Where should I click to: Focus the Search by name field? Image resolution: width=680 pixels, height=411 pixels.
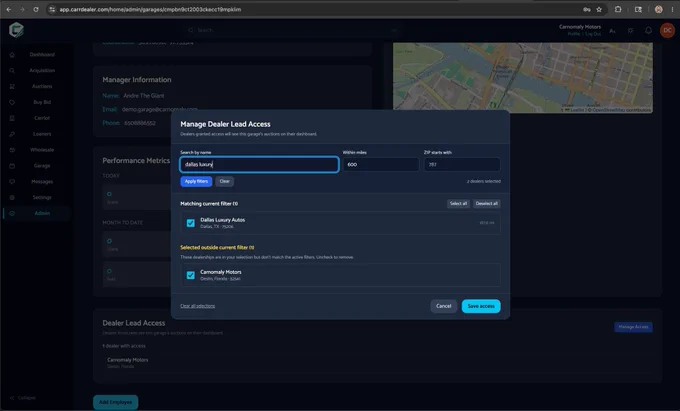click(259, 164)
